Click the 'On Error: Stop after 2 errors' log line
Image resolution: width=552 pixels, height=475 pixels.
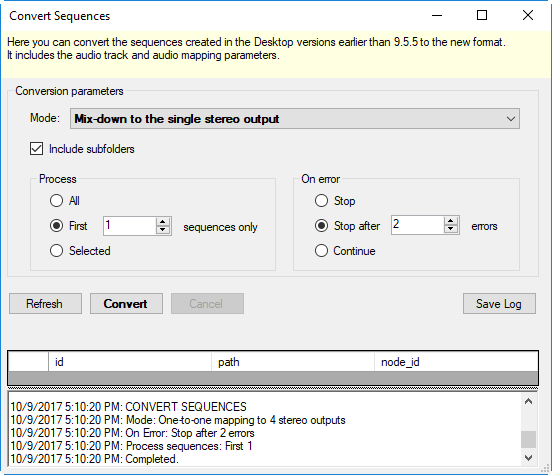tap(132, 433)
